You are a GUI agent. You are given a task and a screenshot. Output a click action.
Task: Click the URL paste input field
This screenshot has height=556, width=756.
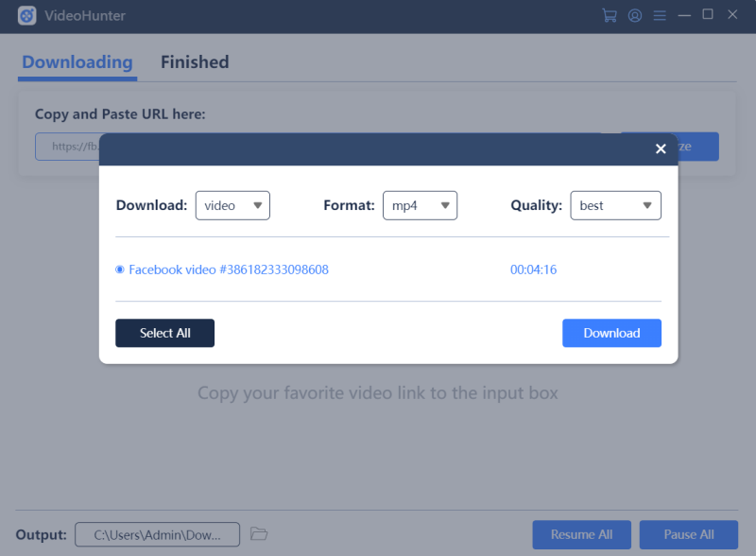pos(67,147)
